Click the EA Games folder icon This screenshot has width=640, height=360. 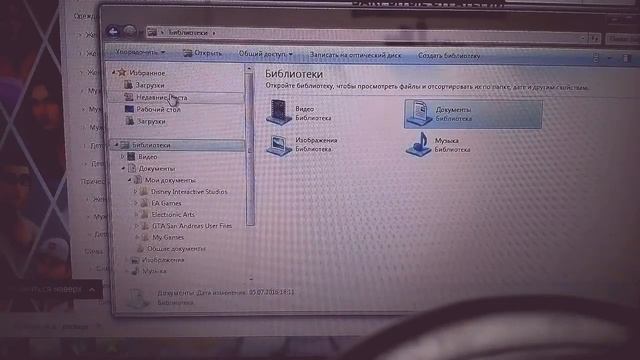[144, 203]
